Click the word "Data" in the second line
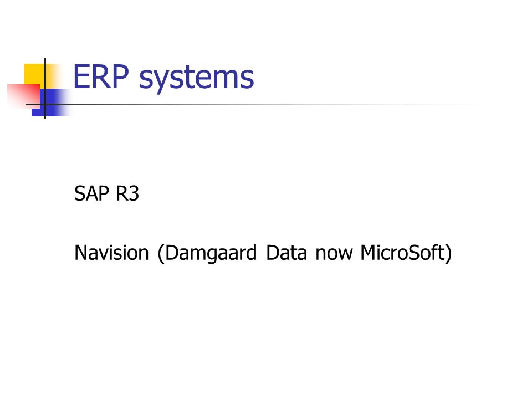 point(287,253)
